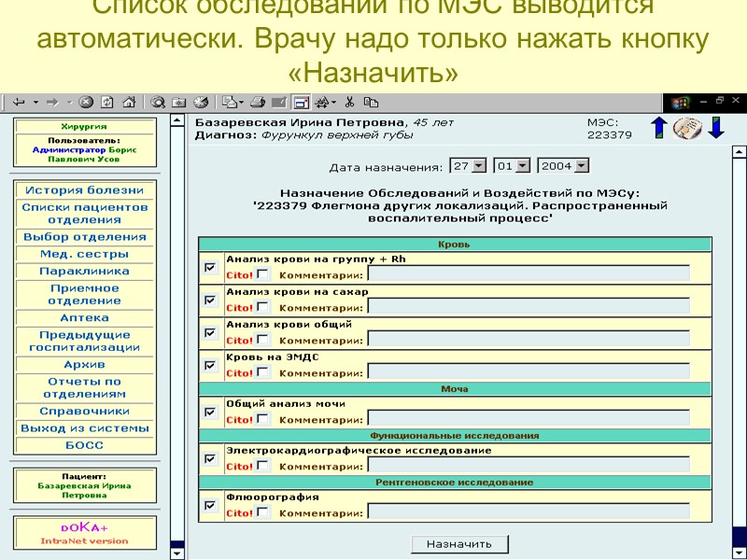Open the text size dropdown arrow
Image resolution: width=747 pixels, height=560 pixels.
333,102
